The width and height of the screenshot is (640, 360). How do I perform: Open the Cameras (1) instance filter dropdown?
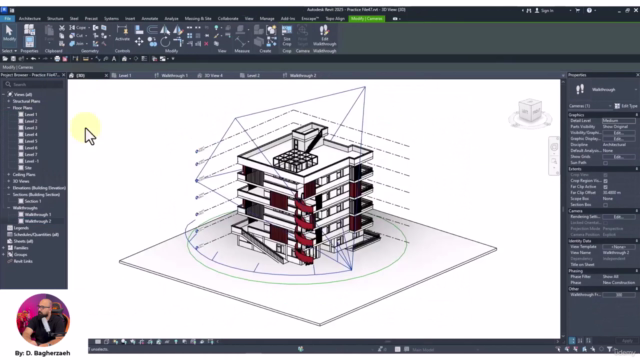(x=590, y=106)
